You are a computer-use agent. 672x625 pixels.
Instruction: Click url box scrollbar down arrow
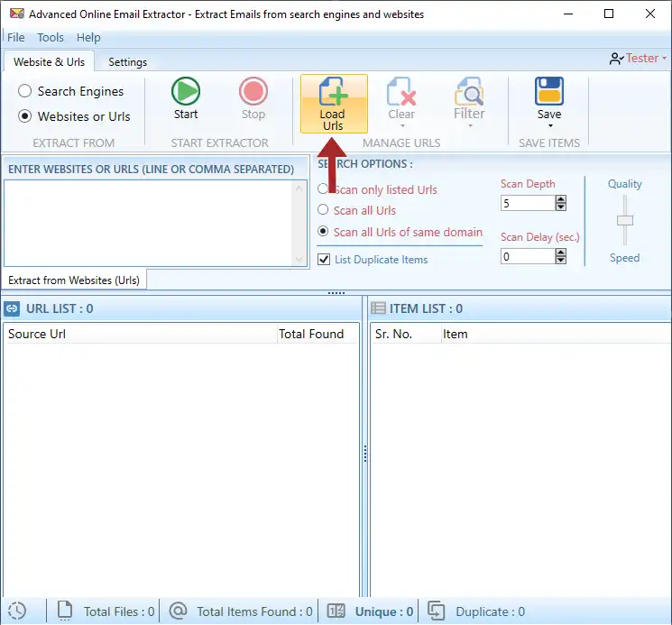coord(299,259)
